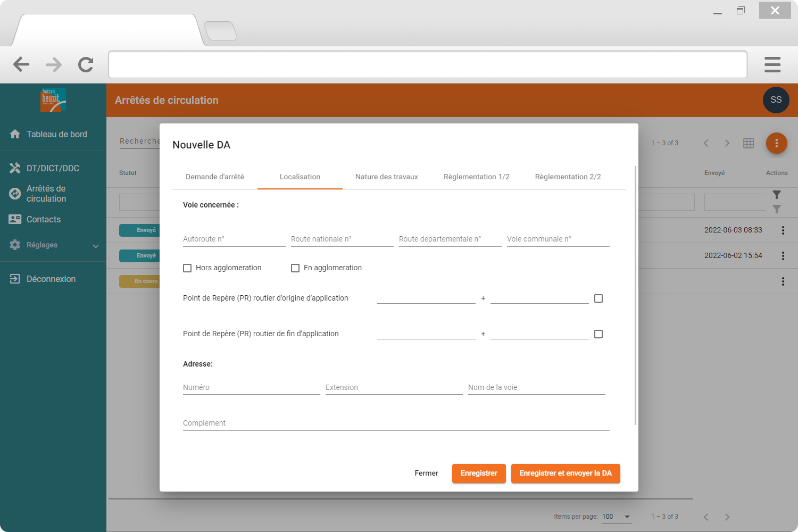Click the Arrêtés de circulation sidebar icon
798x532 pixels.
15,194
